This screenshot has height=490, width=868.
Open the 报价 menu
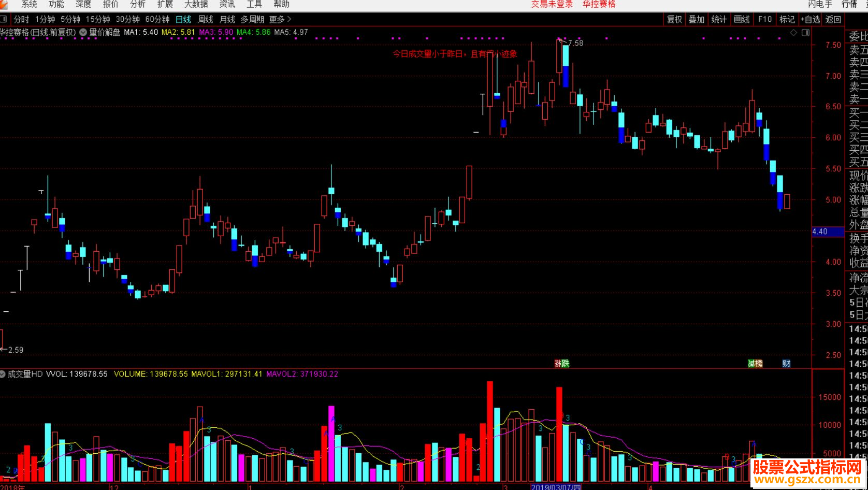[110, 4]
